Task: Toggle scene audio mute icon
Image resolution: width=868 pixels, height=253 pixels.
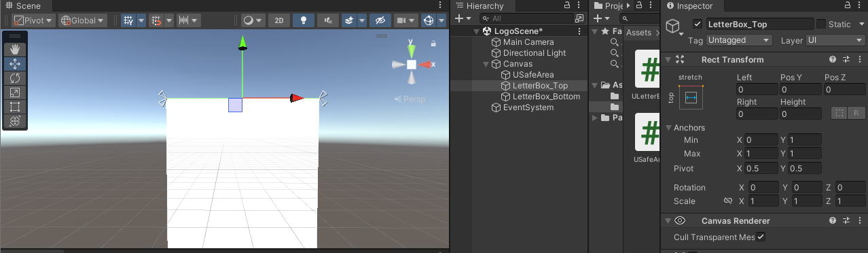Action: (x=329, y=20)
